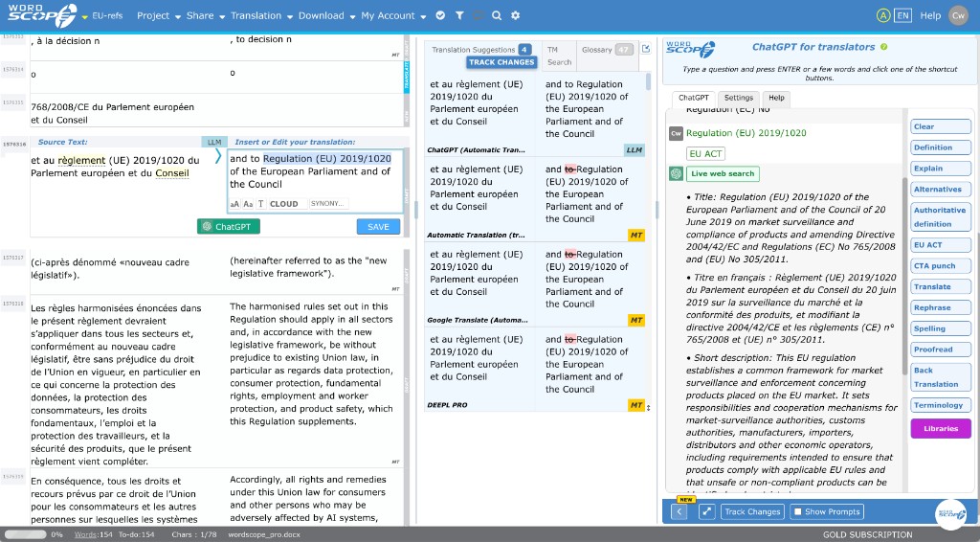
Task: Click the Alternatives shortcut button
Action: tap(941, 190)
